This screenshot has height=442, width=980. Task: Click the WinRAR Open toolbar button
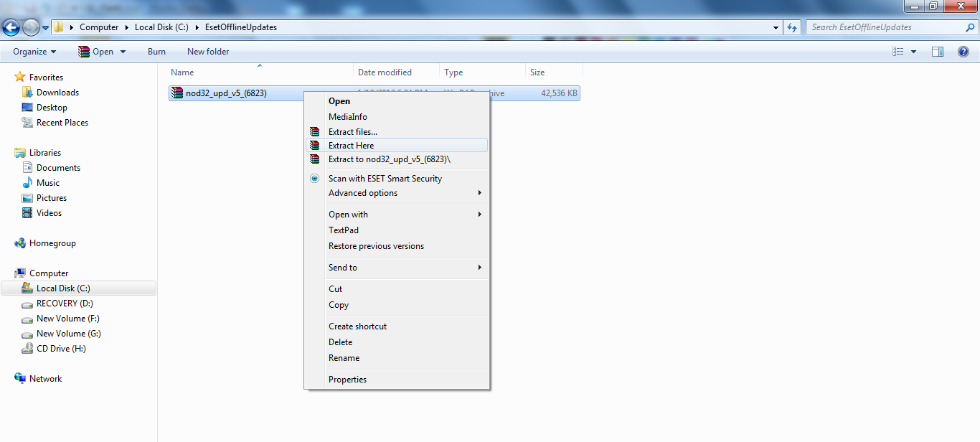95,52
